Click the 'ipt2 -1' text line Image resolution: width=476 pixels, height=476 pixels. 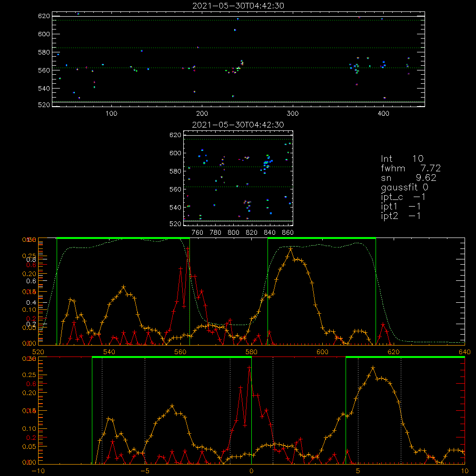[401, 216]
